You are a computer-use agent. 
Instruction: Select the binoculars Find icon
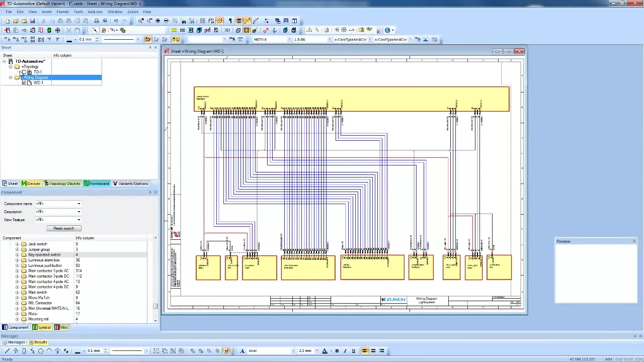pos(183,21)
